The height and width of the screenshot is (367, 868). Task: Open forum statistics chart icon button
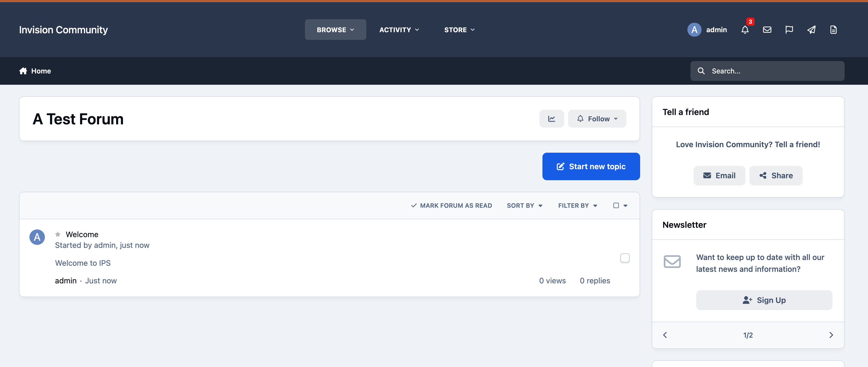(552, 119)
